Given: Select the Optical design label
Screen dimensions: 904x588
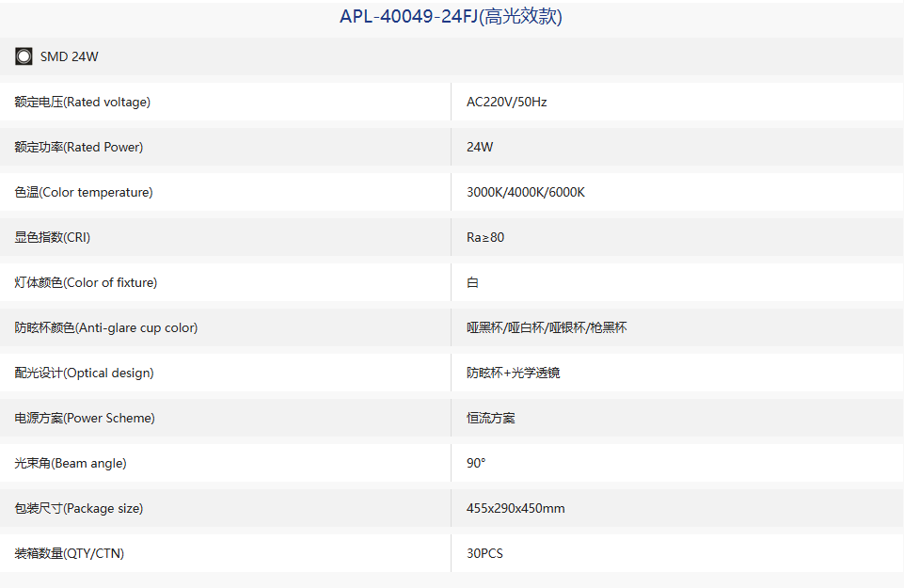Looking at the screenshot, I should tap(84, 373).
